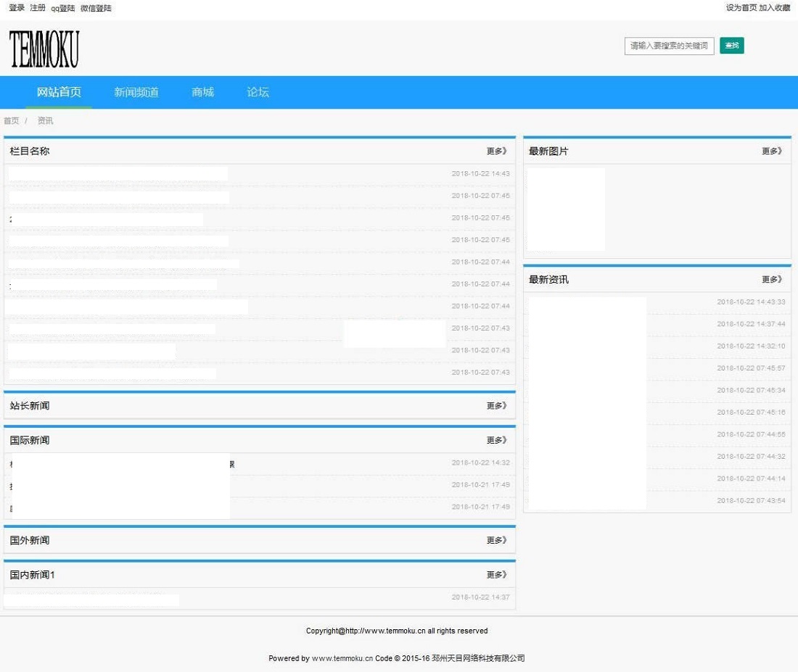
Task: Click the TEMMOKU logo
Action: [44, 49]
